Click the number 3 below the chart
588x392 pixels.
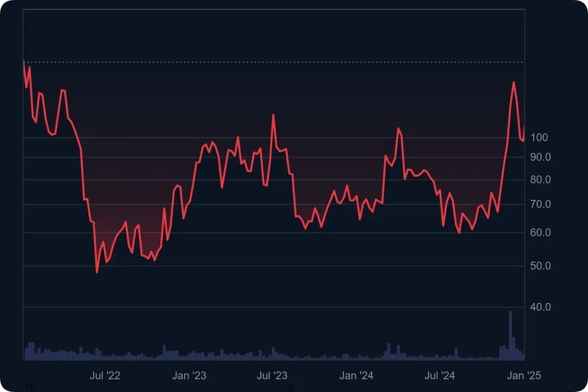click(x=290, y=388)
